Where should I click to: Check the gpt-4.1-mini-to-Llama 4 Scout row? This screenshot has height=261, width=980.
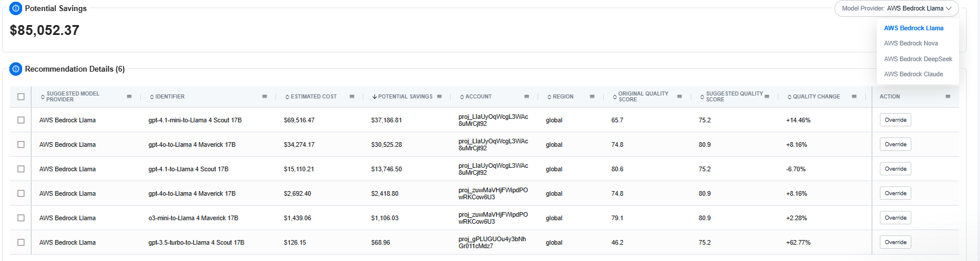tap(21, 120)
